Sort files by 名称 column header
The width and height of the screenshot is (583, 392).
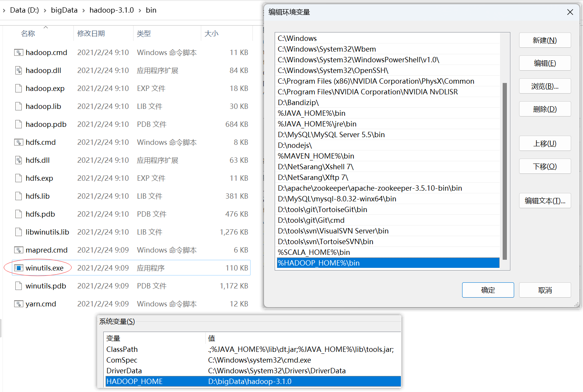(28, 34)
